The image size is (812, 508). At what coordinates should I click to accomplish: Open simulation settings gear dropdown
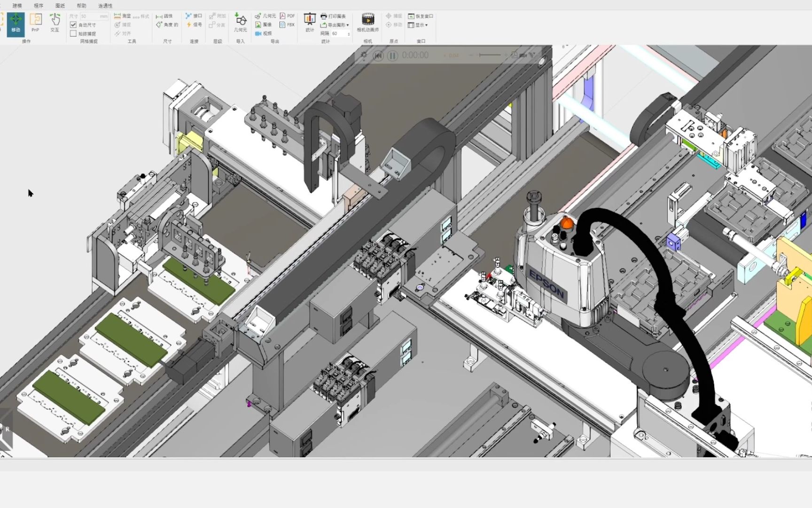coord(365,56)
